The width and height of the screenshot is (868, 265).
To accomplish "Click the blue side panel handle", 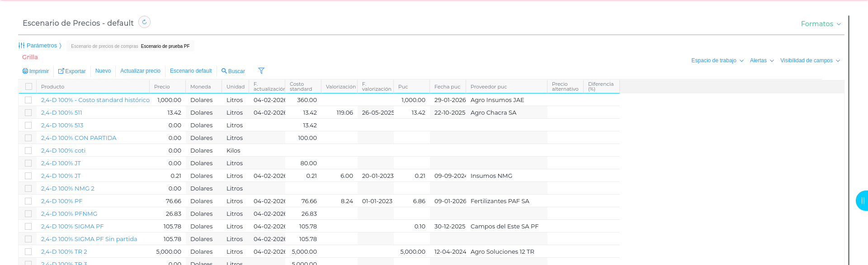I will point(862,200).
